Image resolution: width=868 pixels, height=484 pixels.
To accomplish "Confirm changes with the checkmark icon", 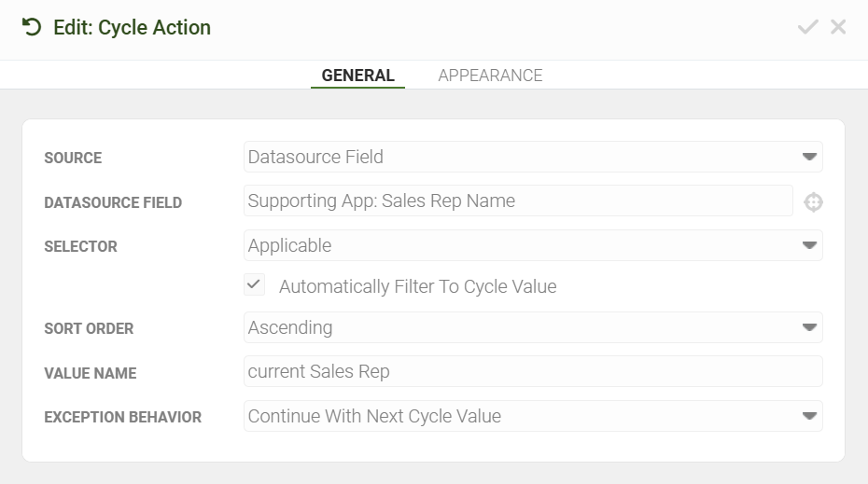I will pos(807,27).
